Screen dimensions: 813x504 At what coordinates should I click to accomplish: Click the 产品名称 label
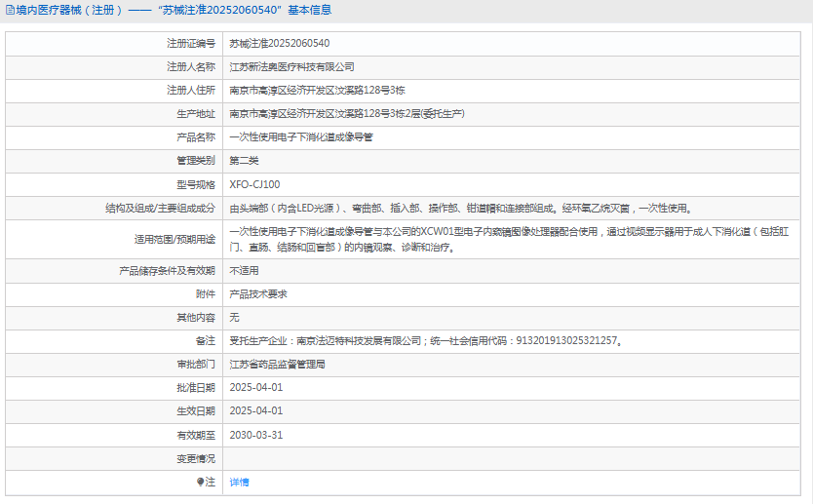196,137
